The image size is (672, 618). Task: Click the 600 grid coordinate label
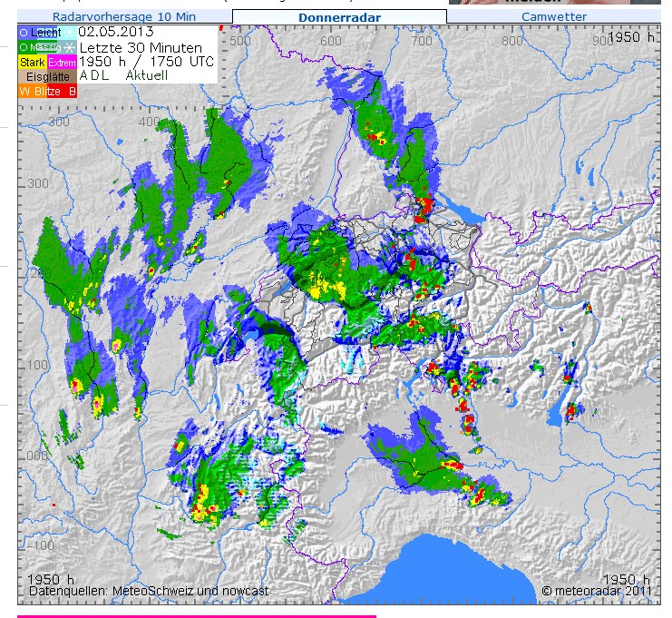(331, 41)
